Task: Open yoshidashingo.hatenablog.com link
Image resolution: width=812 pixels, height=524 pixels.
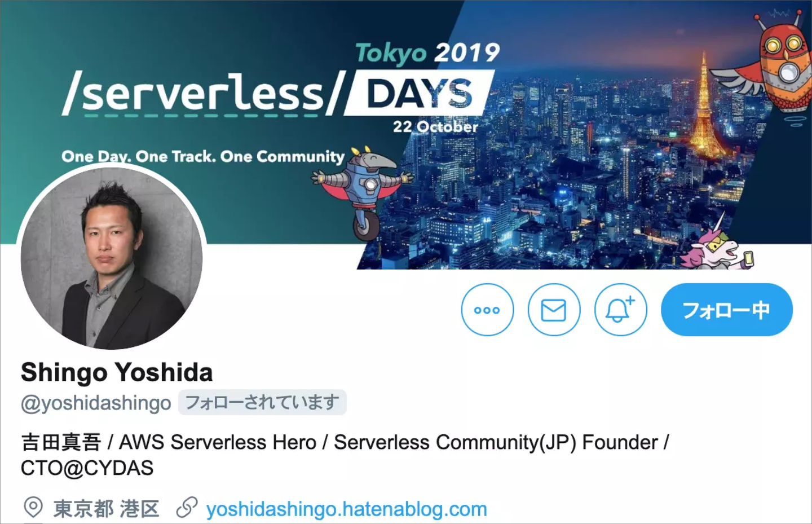Action: click(x=346, y=509)
